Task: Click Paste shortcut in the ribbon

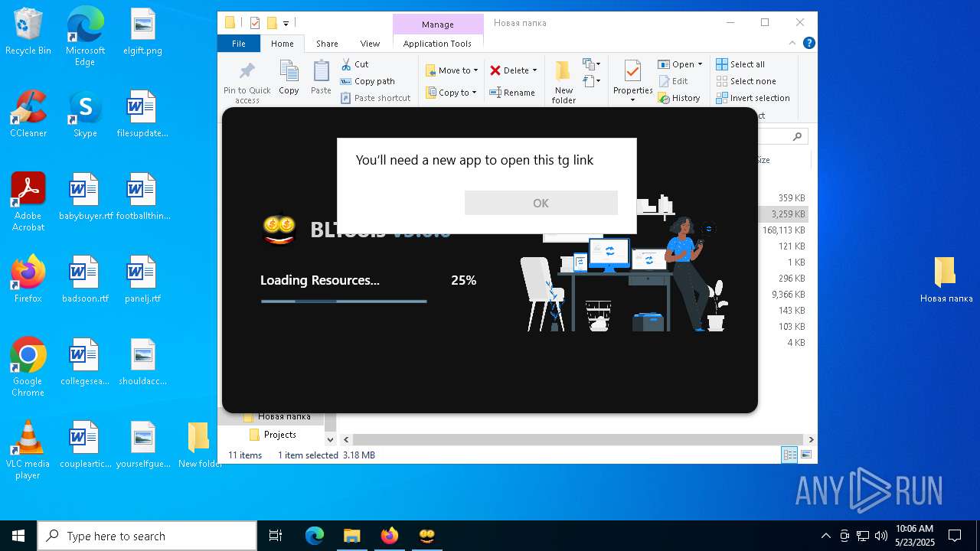Action: tap(376, 98)
